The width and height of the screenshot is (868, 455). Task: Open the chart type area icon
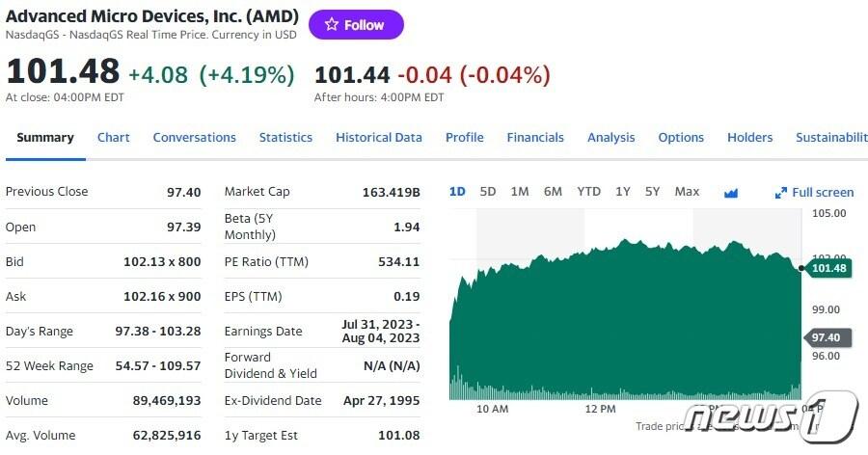[731, 192]
